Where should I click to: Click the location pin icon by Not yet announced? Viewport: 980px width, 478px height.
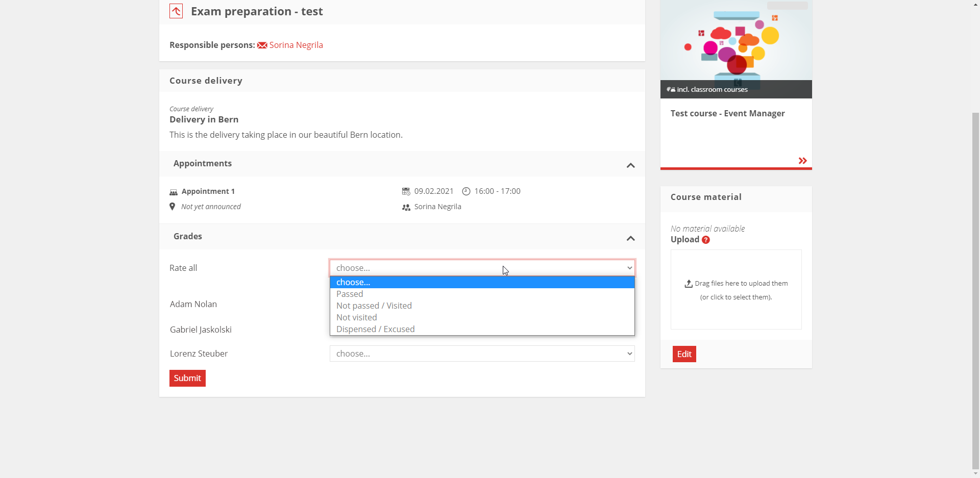[x=173, y=207]
